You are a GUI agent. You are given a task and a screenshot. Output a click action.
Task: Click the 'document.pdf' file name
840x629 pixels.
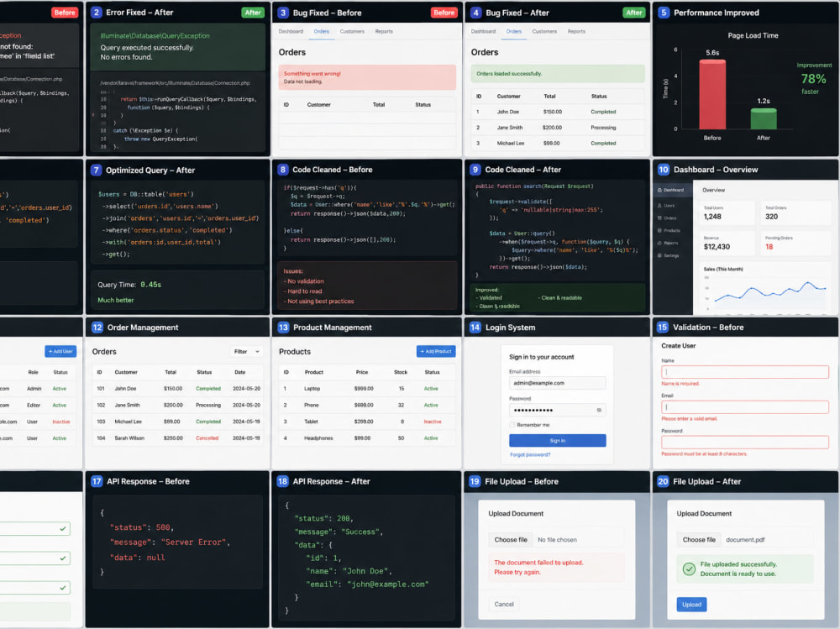745,540
